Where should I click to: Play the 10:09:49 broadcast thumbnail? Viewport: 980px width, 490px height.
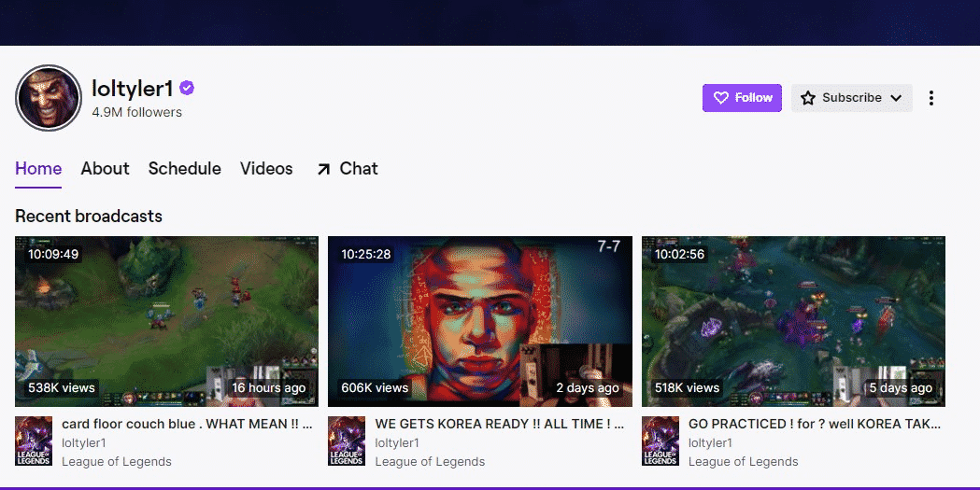(167, 321)
